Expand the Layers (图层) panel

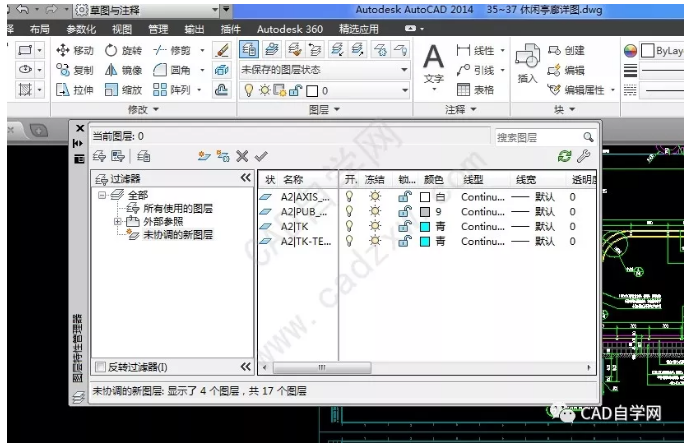pyautogui.click(x=324, y=109)
